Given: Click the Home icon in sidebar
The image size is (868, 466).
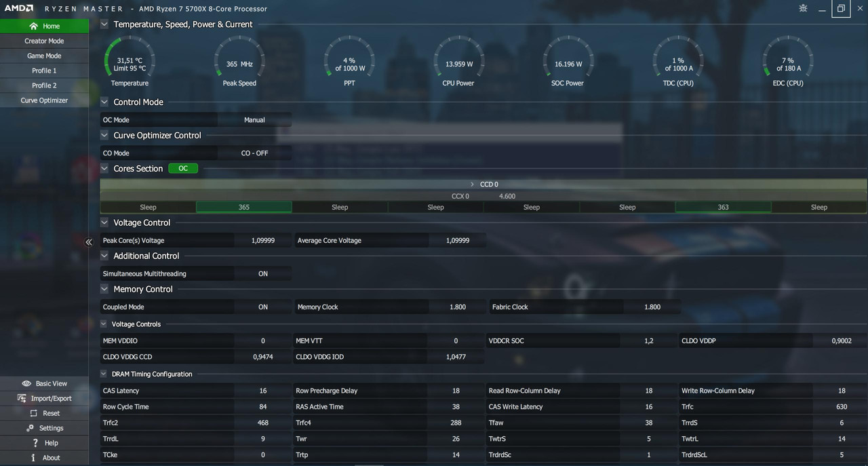Looking at the screenshot, I should coord(33,26).
